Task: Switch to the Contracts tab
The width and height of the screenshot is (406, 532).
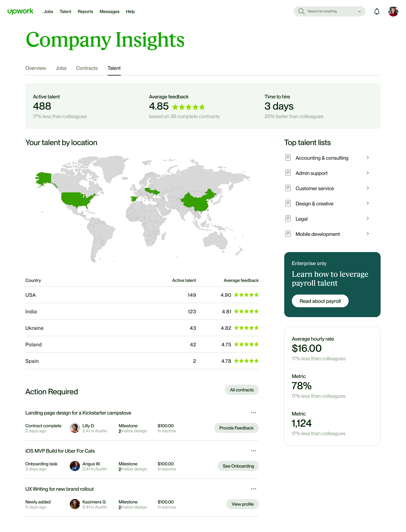Action: click(x=87, y=68)
